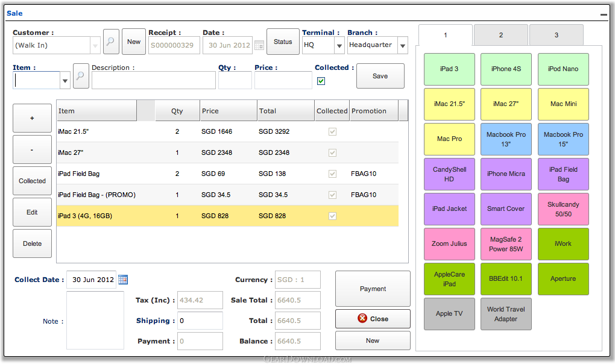
Task: Add iPhone Micra product tile
Action: (x=506, y=174)
